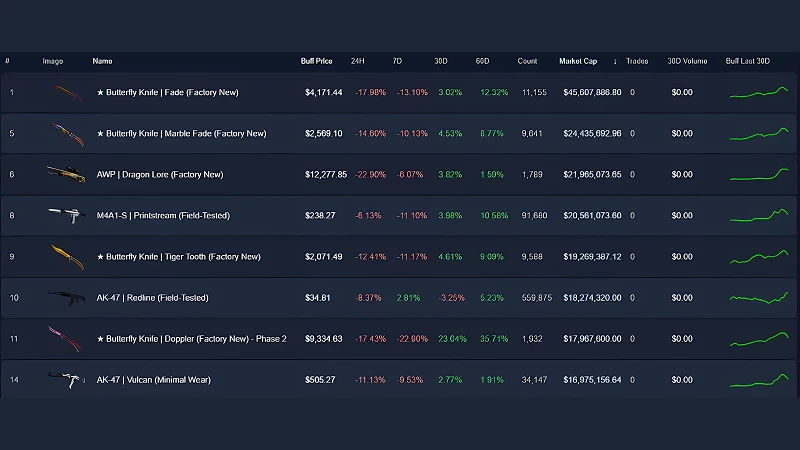Sort by the Trades column header
Screen dimensions: 800x450
[x=637, y=61]
